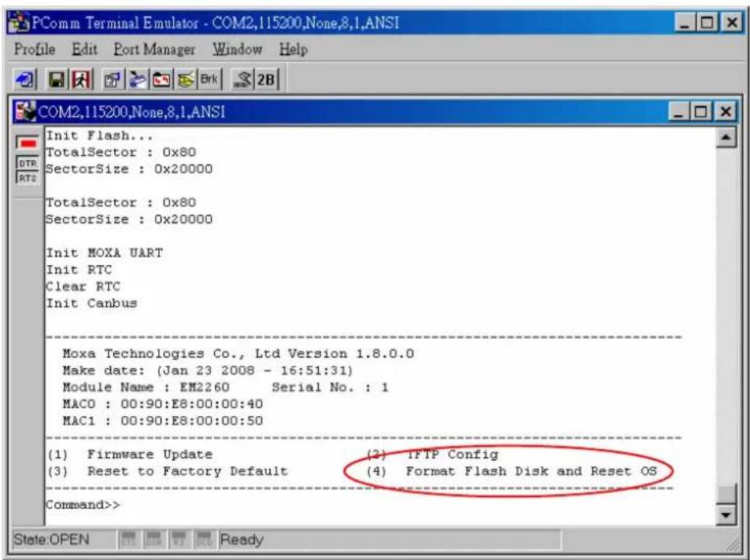Viewport: 750px width, 560px height.
Task: Close the PComm Terminal Emulator window
Action: click(x=732, y=23)
